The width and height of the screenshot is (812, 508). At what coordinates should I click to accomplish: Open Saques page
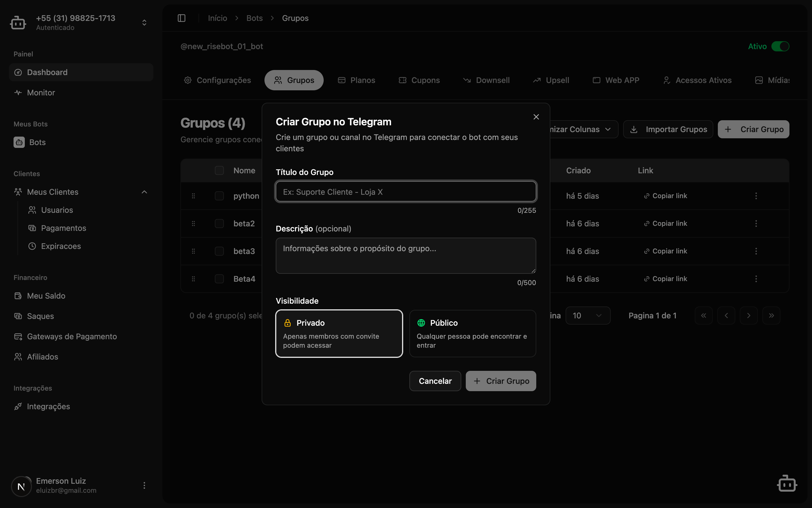(81, 316)
